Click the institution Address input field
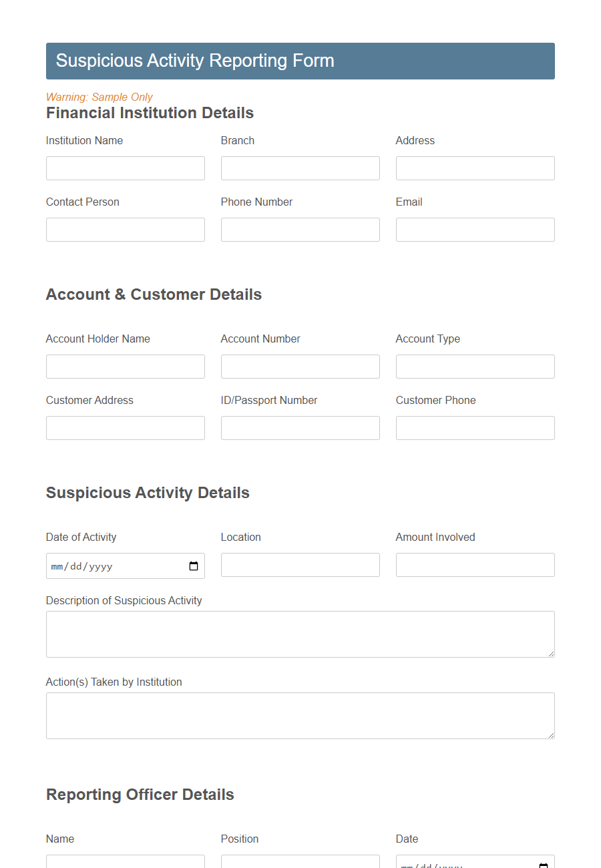This screenshot has width=601, height=868. pos(475,168)
